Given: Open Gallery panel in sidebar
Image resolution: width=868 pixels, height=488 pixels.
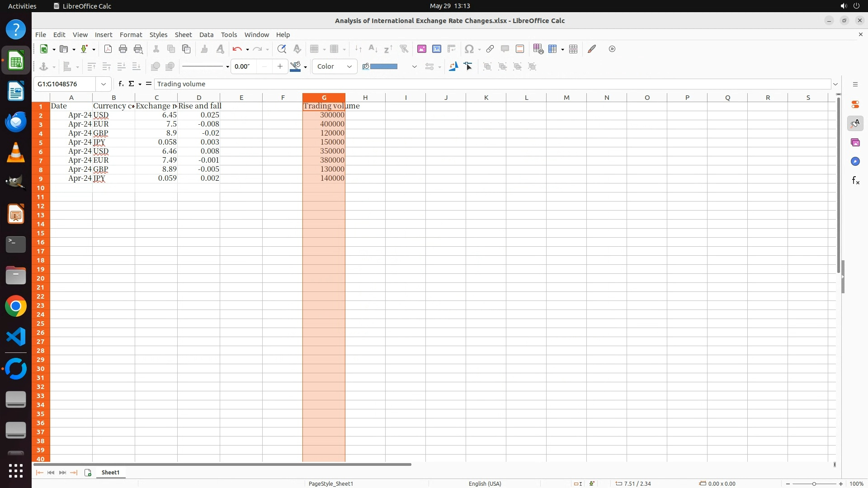Looking at the screenshot, I should point(855,142).
